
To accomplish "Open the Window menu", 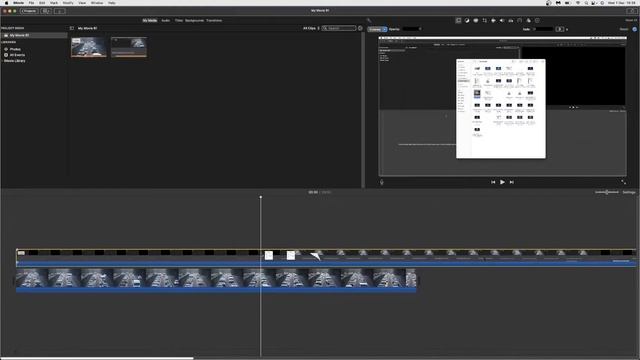I will [x=97, y=3].
